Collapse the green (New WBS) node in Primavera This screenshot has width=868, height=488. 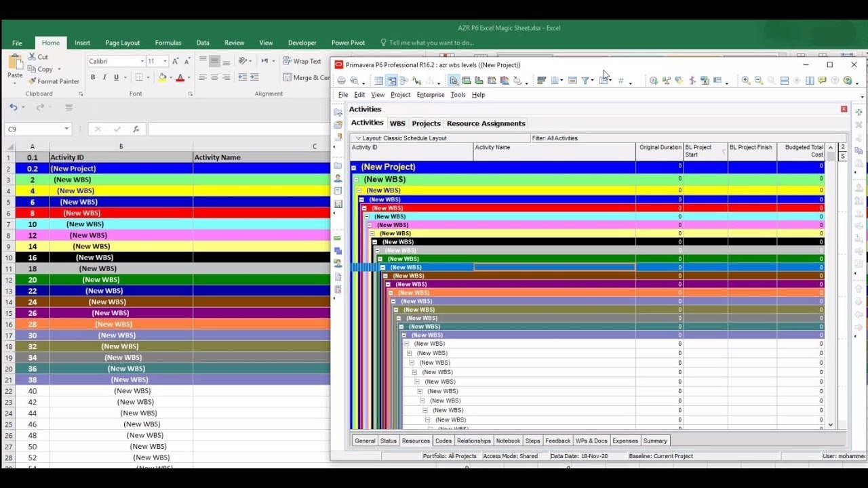click(x=356, y=180)
